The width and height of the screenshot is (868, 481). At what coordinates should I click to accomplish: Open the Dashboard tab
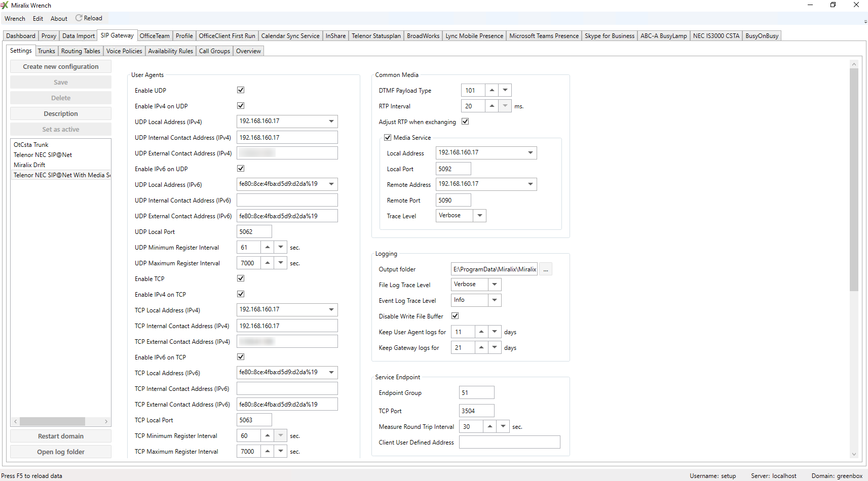(21, 36)
